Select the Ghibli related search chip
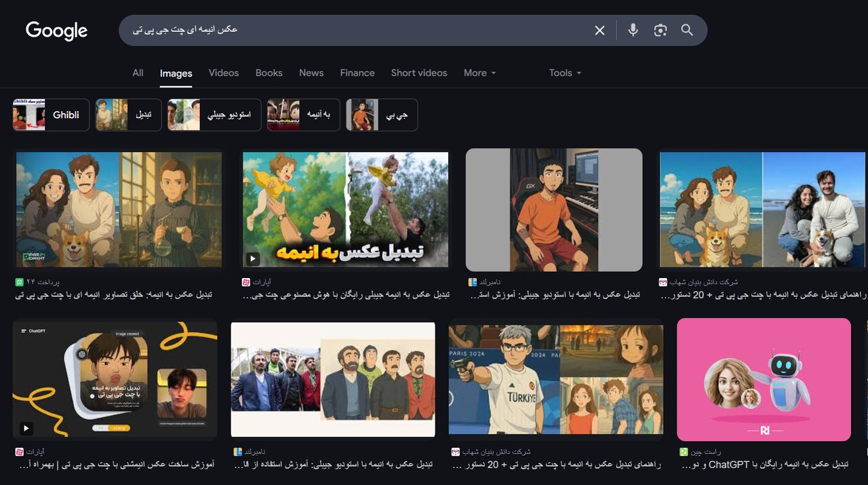This screenshot has width=868, height=485. 66,115
